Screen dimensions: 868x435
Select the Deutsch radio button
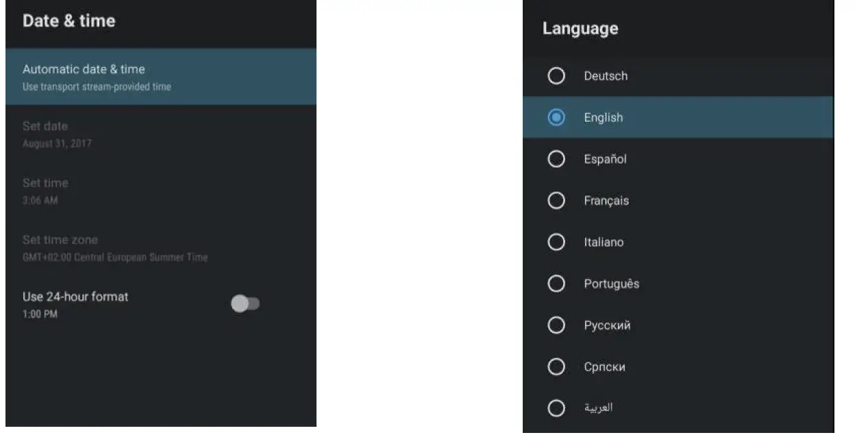(556, 76)
